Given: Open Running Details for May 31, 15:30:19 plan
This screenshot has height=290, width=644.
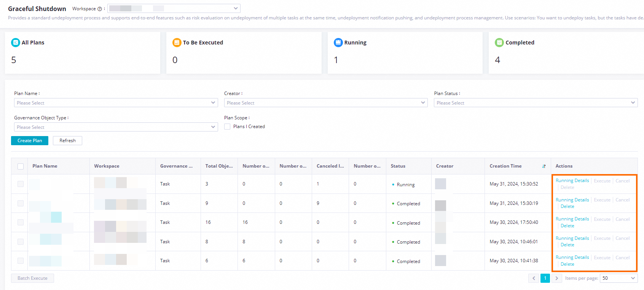Looking at the screenshot, I should click(572, 200).
